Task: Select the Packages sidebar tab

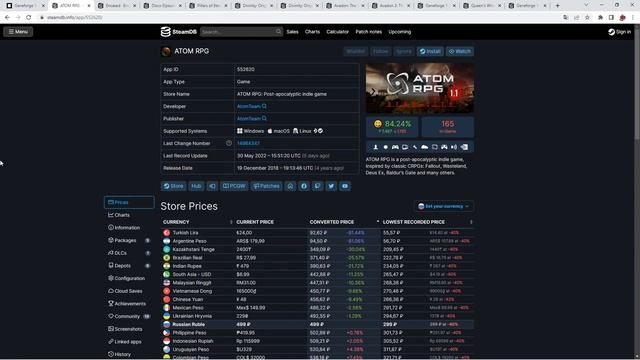Action: pyautogui.click(x=129, y=240)
